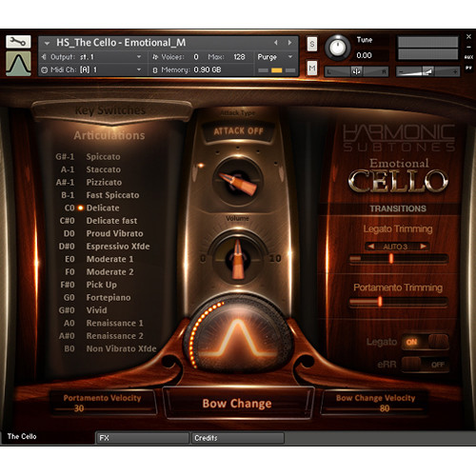Toggle the eRR OFF switch
Viewport: 476px width, 476px height.
(425, 365)
